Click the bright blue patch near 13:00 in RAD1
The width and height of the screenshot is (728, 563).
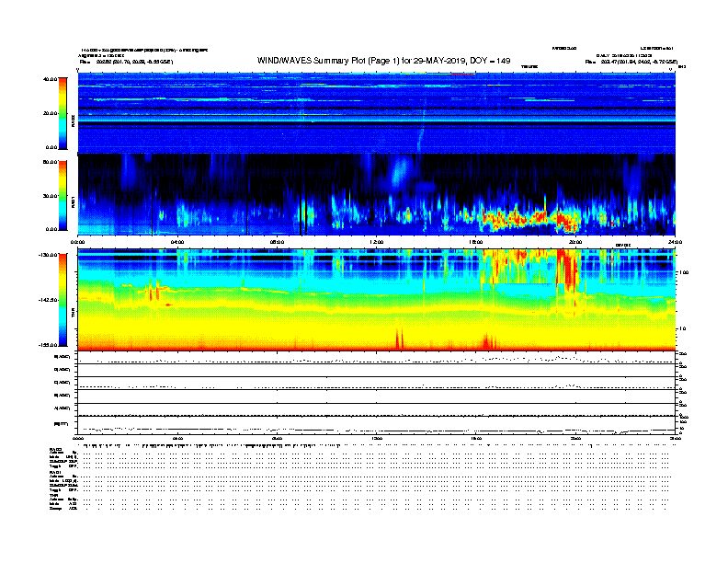click(400, 172)
